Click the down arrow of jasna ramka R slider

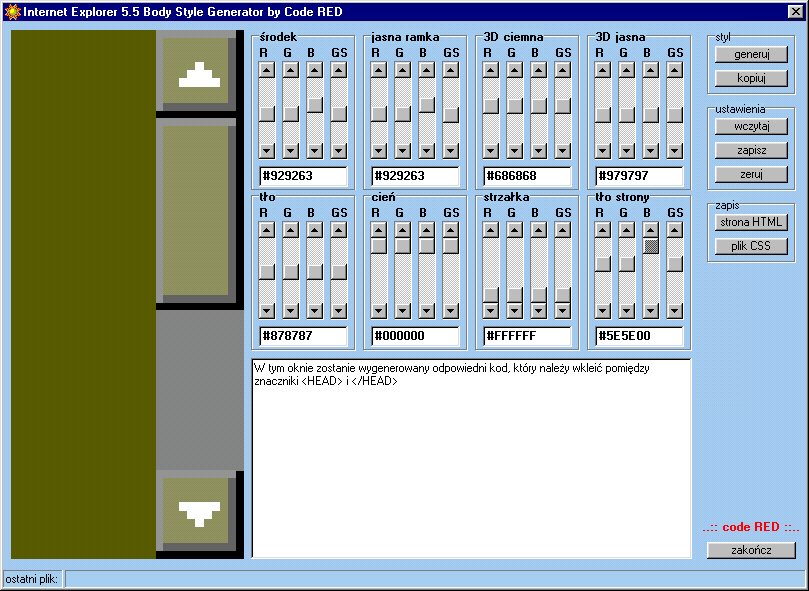pos(379,151)
